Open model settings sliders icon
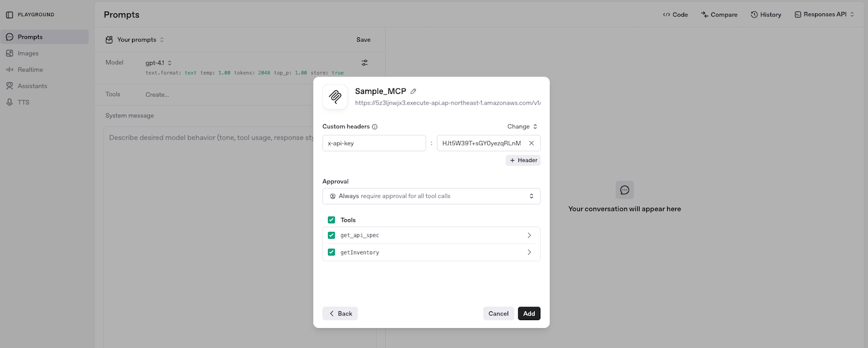This screenshot has width=868, height=348. [365, 63]
